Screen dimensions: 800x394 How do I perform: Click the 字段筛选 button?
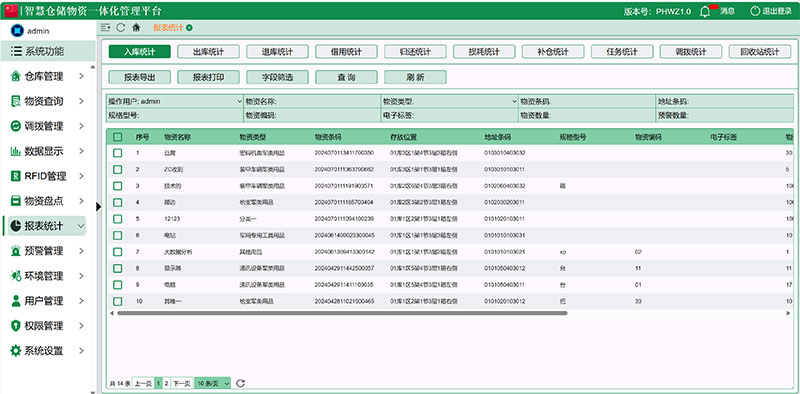coord(277,77)
